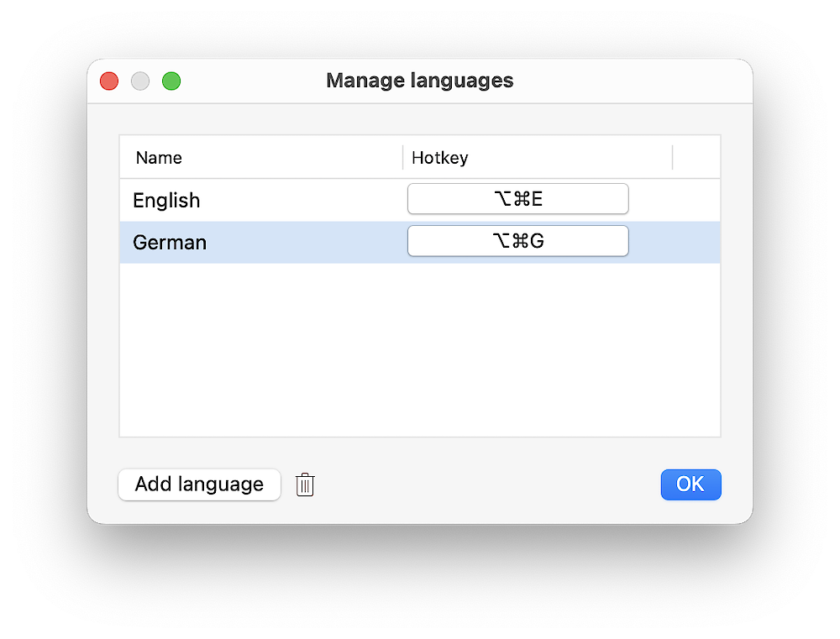The width and height of the screenshot is (840, 639).
Task: Click the blank header right of Hotkey
Action: (696, 158)
